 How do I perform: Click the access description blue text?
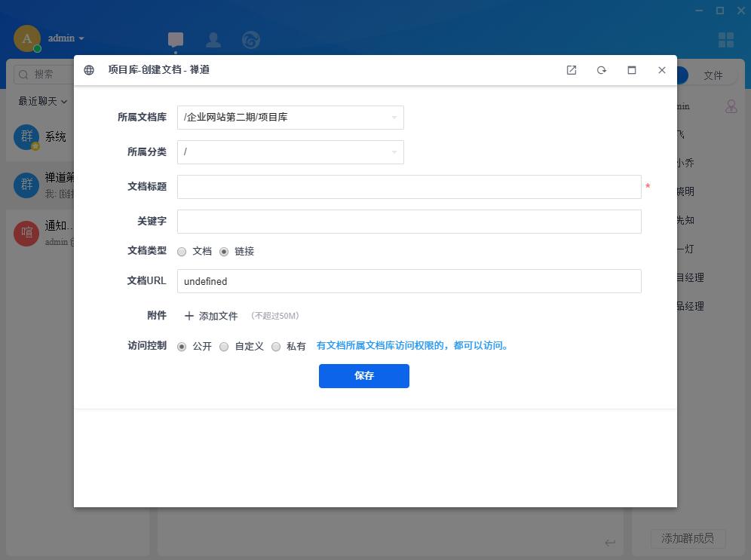413,346
